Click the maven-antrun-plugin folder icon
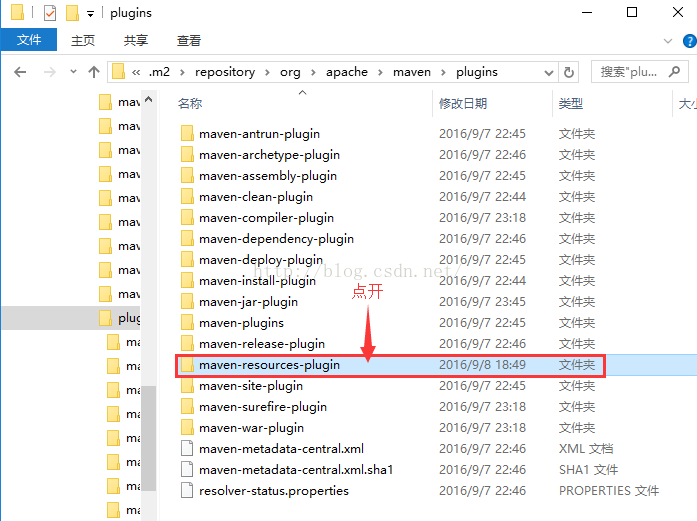 click(x=187, y=134)
